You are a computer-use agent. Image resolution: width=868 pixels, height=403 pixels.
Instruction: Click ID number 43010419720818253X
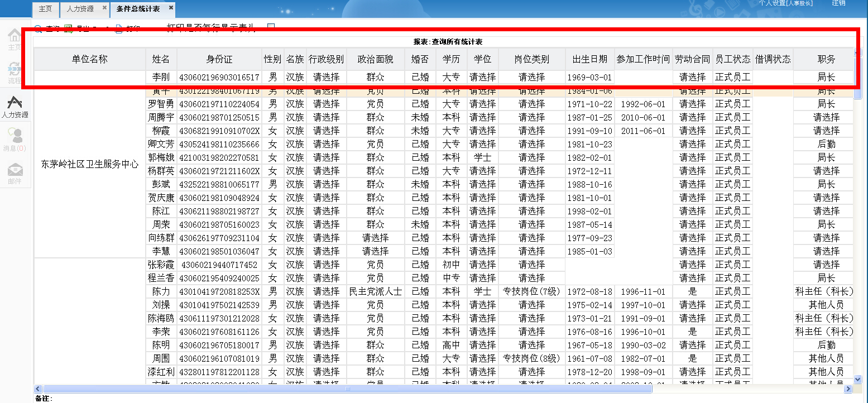(219, 291)
